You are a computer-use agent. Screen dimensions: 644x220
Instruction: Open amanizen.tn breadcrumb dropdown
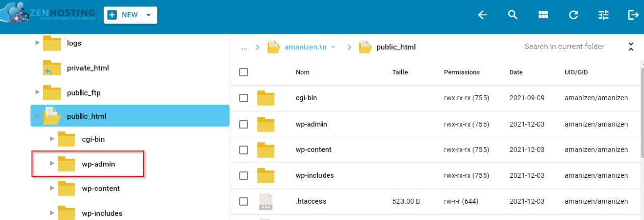(333, 47)
